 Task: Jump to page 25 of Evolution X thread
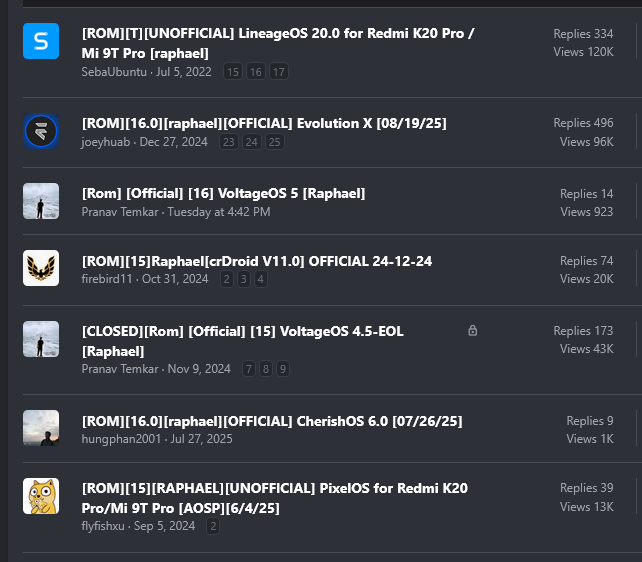[x=274, y=142]
